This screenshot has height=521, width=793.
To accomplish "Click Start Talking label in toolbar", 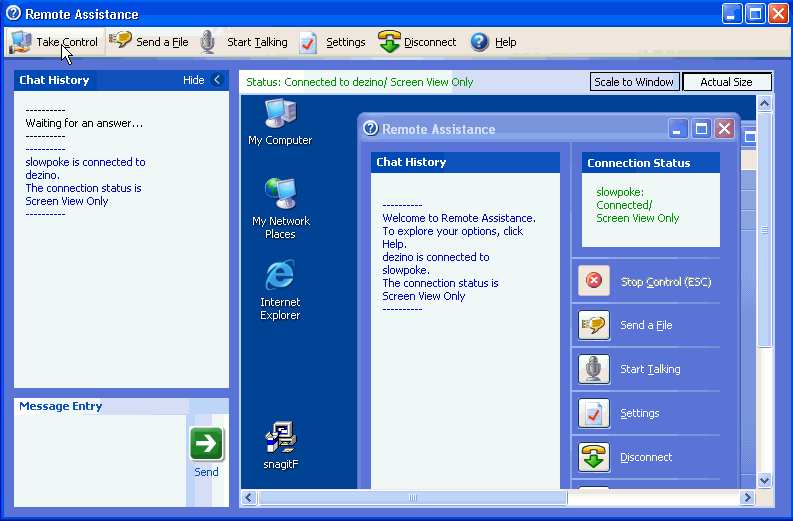I will tap(257, 42).
